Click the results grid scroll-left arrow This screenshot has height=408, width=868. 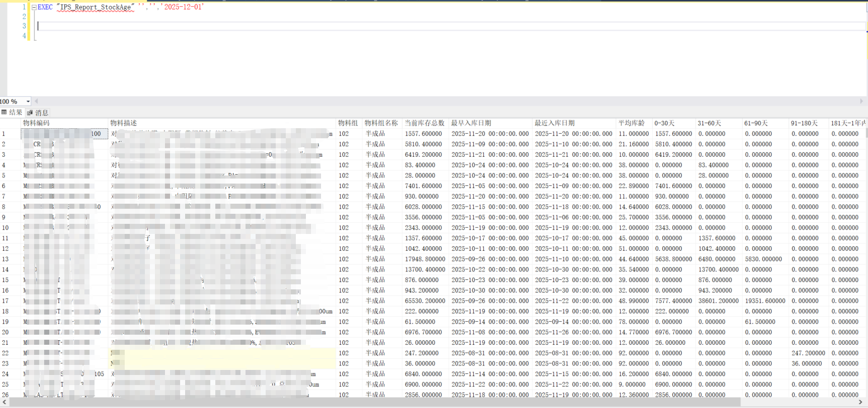(4, 402)
